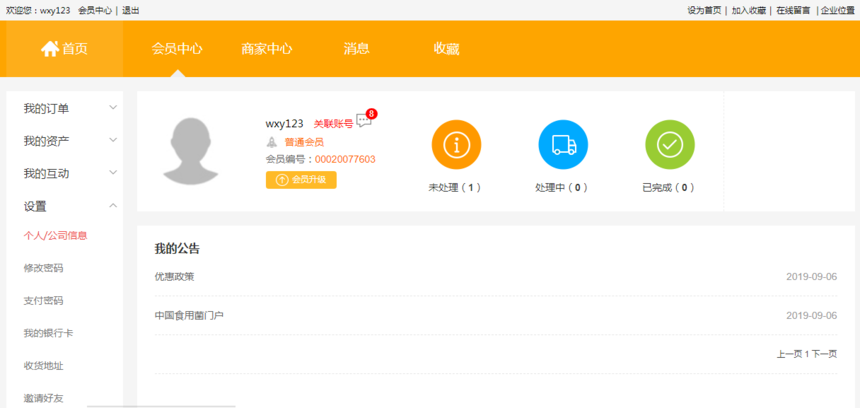Expand the 我的互动 section chevron
This screenshot has height=408, width=860.
pyautogui.click(x=113, y=173)
